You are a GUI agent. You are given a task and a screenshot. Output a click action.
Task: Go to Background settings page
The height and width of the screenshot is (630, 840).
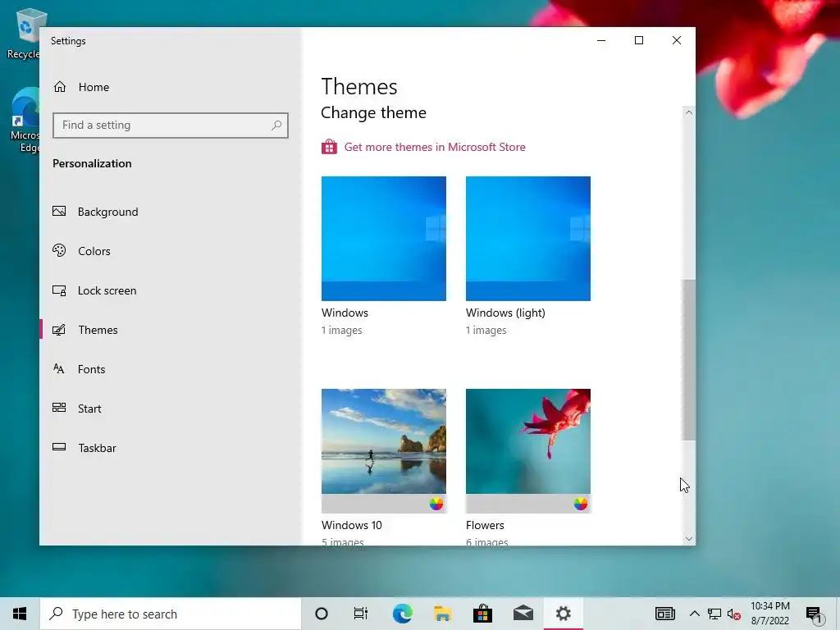pyautogui.click(x=107, y=212)
